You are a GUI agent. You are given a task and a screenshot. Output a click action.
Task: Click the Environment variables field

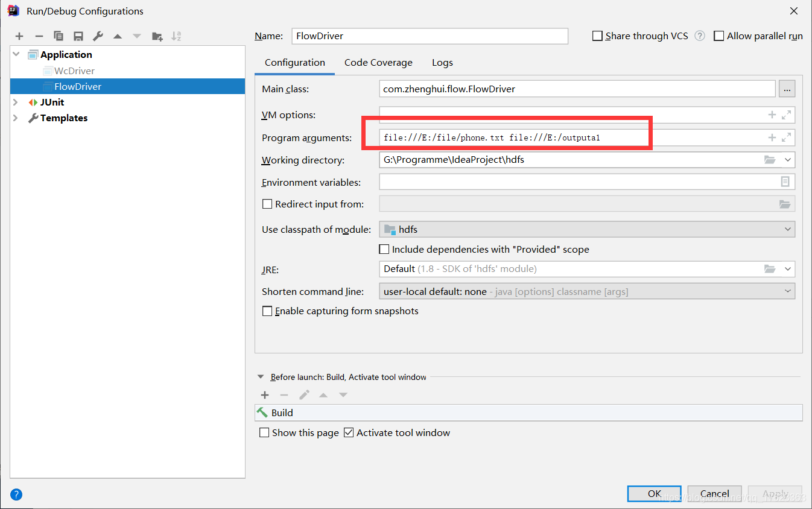[587, 182]
